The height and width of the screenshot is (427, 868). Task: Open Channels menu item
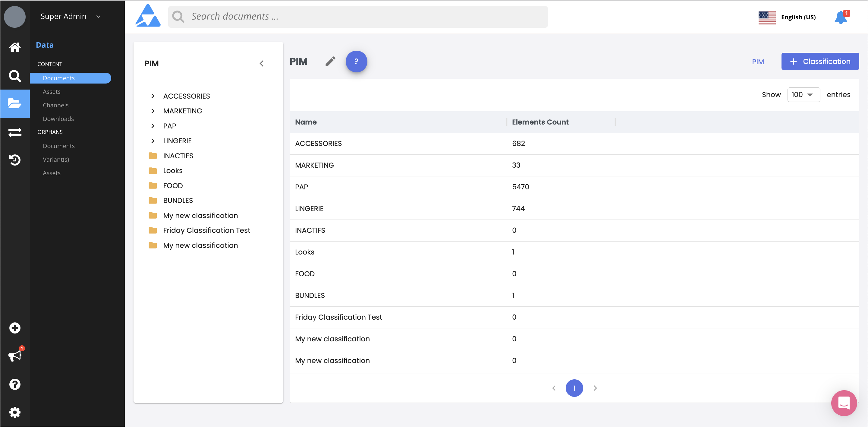[x=55, y=105]
